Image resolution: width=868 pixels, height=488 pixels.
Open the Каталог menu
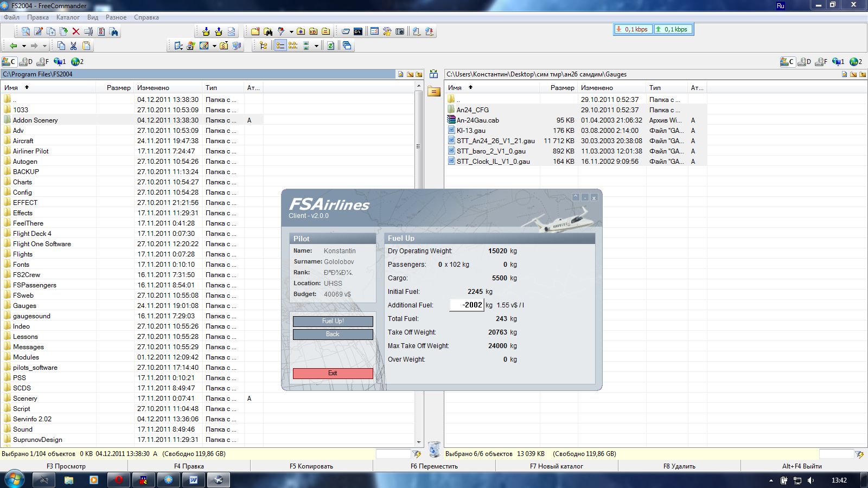pyautogui.click(x=68, y=17)
